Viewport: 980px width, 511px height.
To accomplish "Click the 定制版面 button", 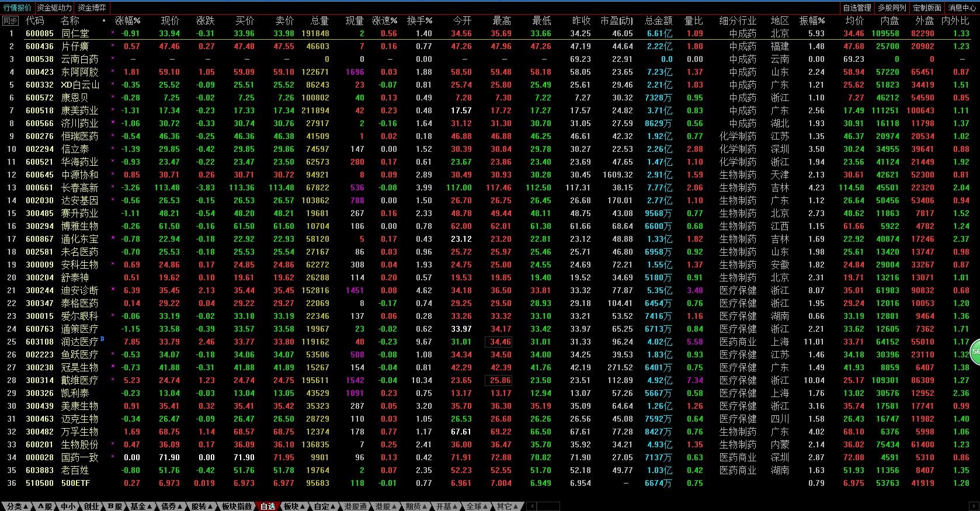I will coord(927,8).
